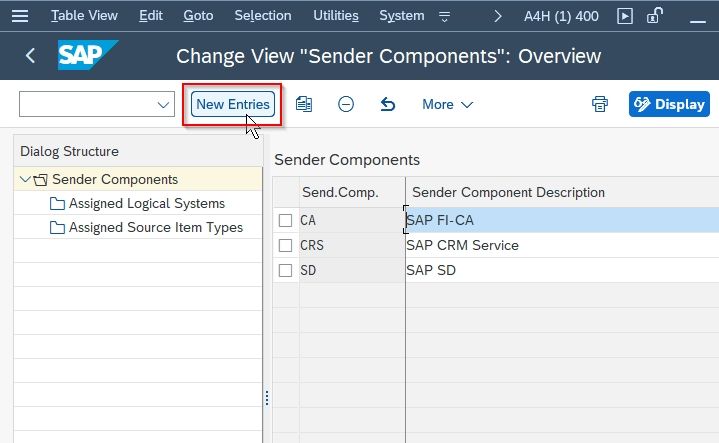The image size is (719, 443).
Task: Click the table select-all corner cell
Action: pyautogui.click(x=286, y=192)
